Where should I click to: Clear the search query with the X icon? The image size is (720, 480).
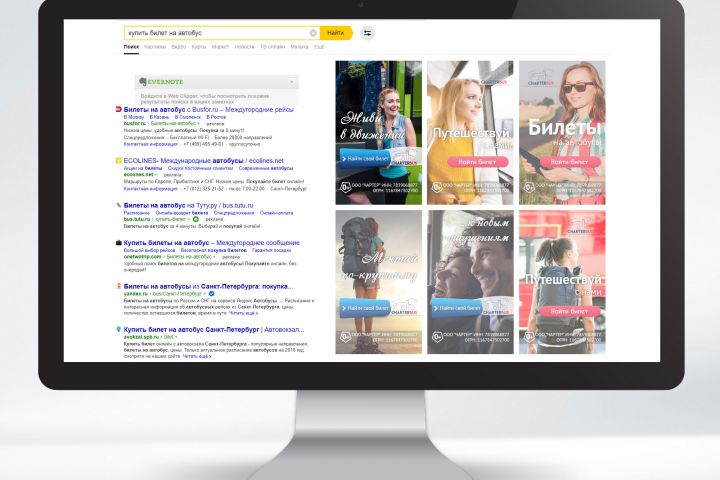coord(313,33)
